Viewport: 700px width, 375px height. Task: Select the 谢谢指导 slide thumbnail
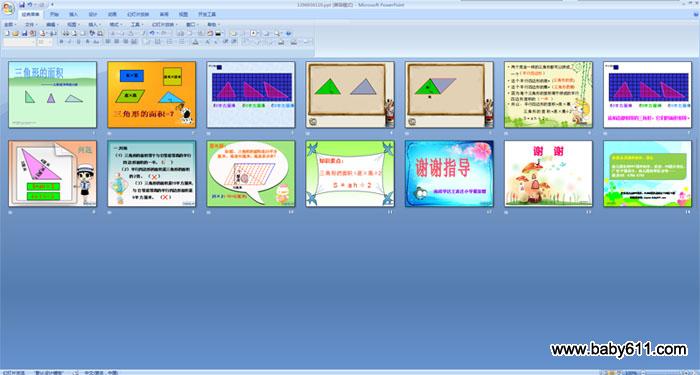tap(449, 174)
